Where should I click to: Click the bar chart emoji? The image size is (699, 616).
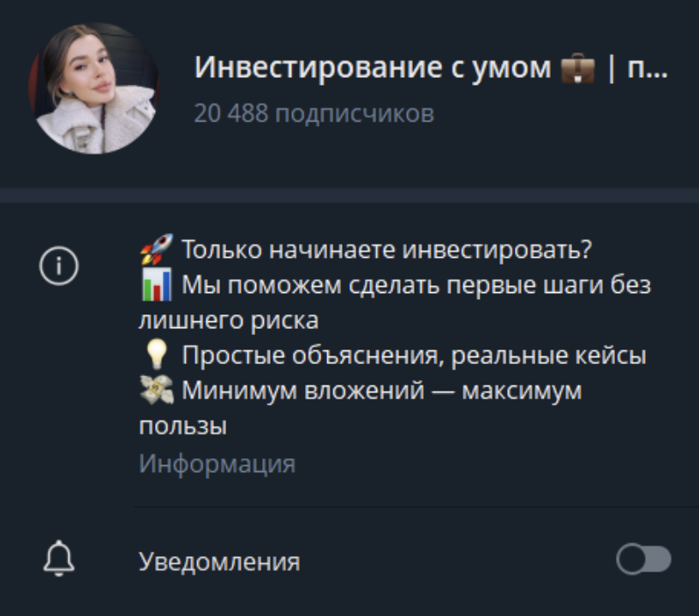[x=157, y=284]
